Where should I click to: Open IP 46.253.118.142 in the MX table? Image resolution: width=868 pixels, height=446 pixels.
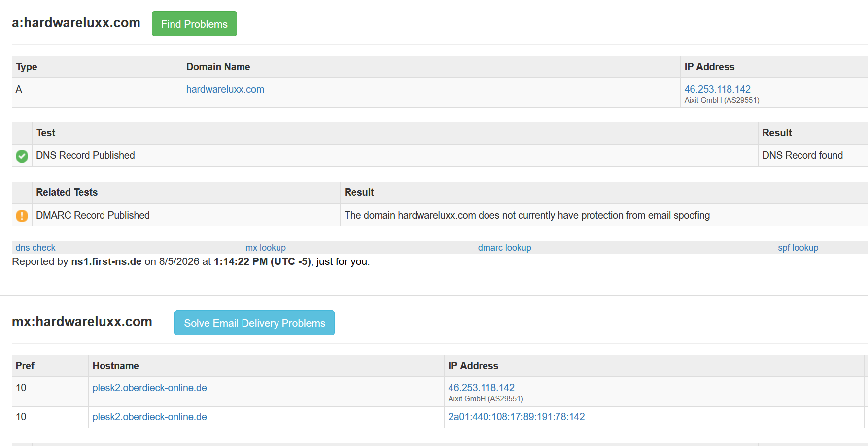pyautogui.click(x=481, y=388)
